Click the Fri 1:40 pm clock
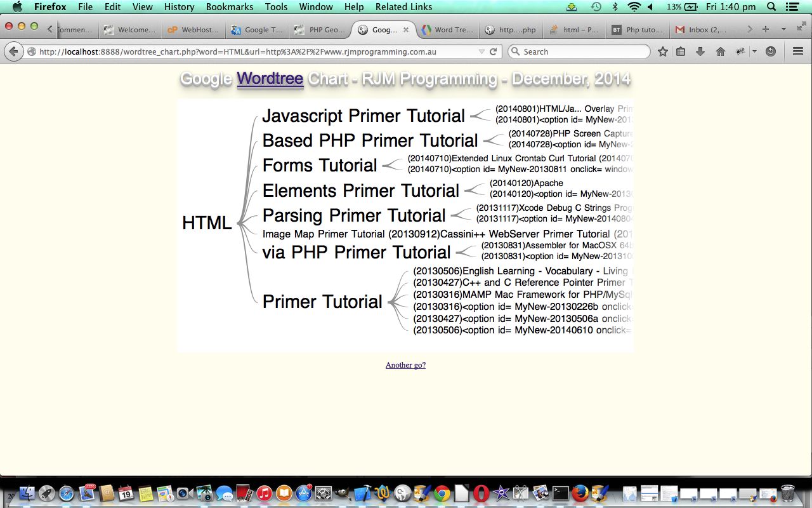 [x=731, y=7]
